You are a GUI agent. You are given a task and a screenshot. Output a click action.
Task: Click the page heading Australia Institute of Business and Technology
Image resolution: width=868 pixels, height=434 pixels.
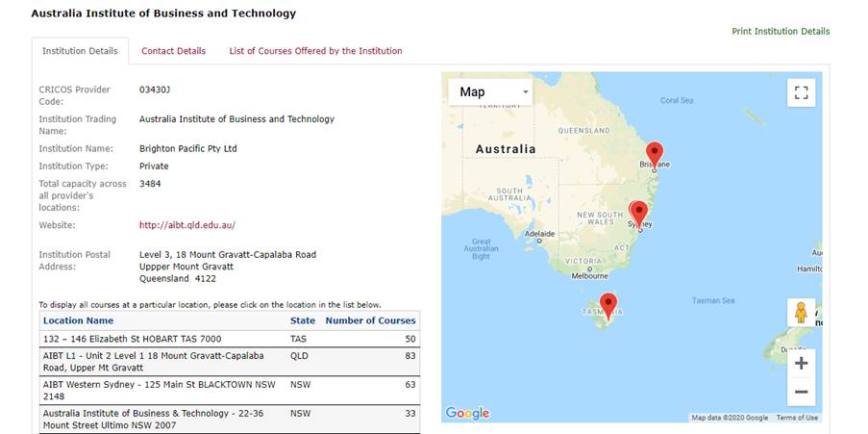point(163,13)
